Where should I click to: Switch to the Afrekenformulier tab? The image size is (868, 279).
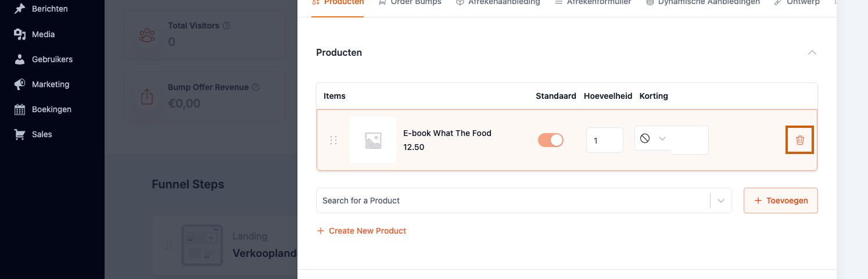point(593,2)
